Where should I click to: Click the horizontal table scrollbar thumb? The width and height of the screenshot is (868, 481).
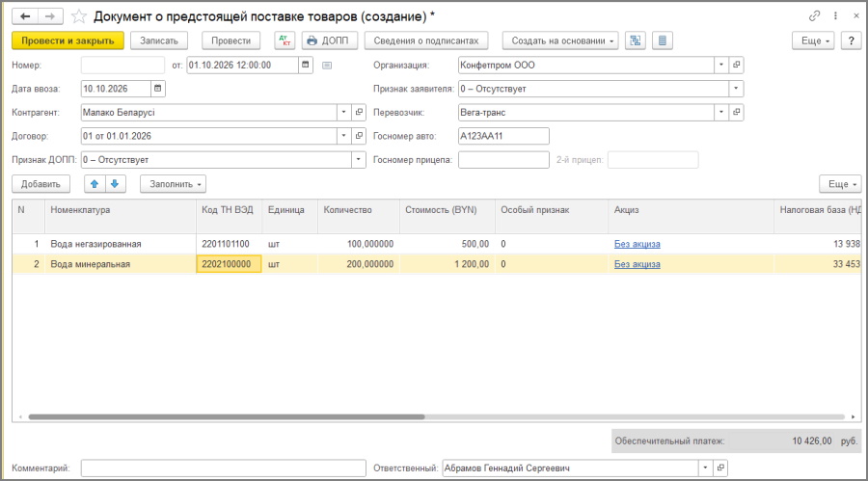227,416
